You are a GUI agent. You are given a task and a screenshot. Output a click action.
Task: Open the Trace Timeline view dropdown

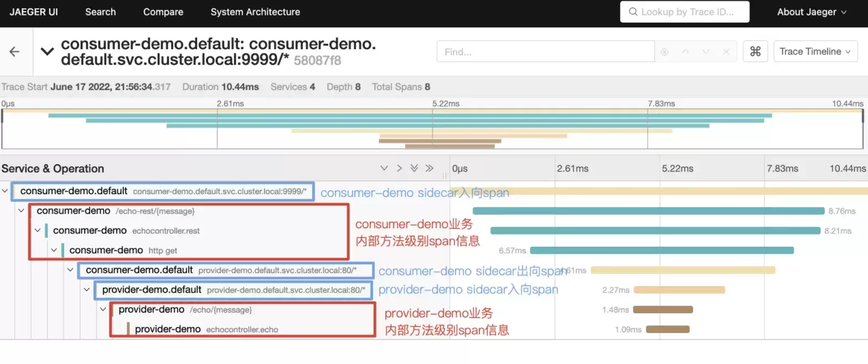click(x=815, y=51)
